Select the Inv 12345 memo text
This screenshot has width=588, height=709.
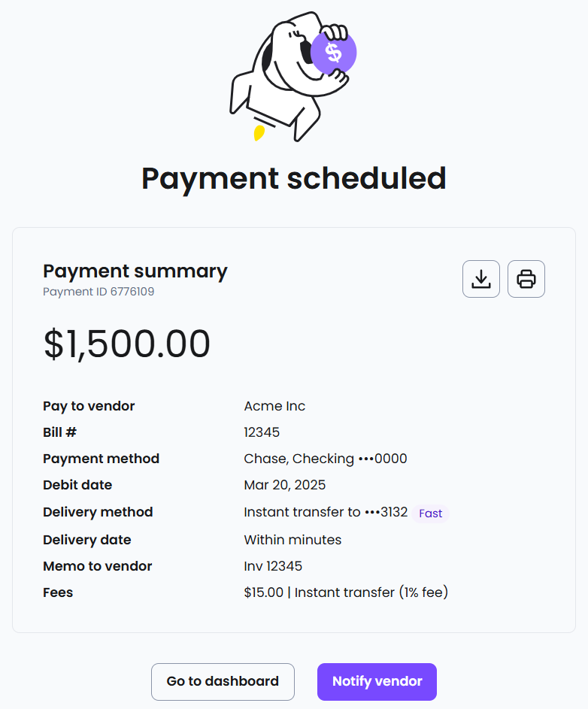(273, 566)
